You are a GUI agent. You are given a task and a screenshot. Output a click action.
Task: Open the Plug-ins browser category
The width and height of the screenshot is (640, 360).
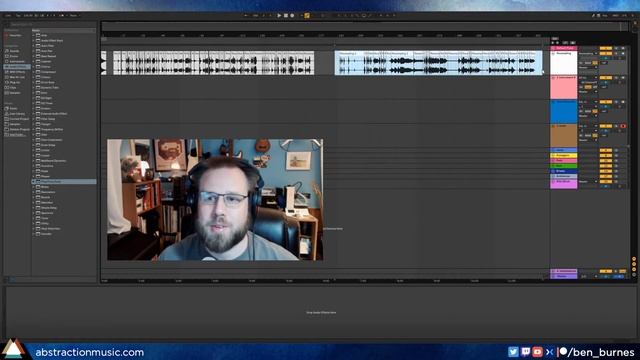[14, 82]
